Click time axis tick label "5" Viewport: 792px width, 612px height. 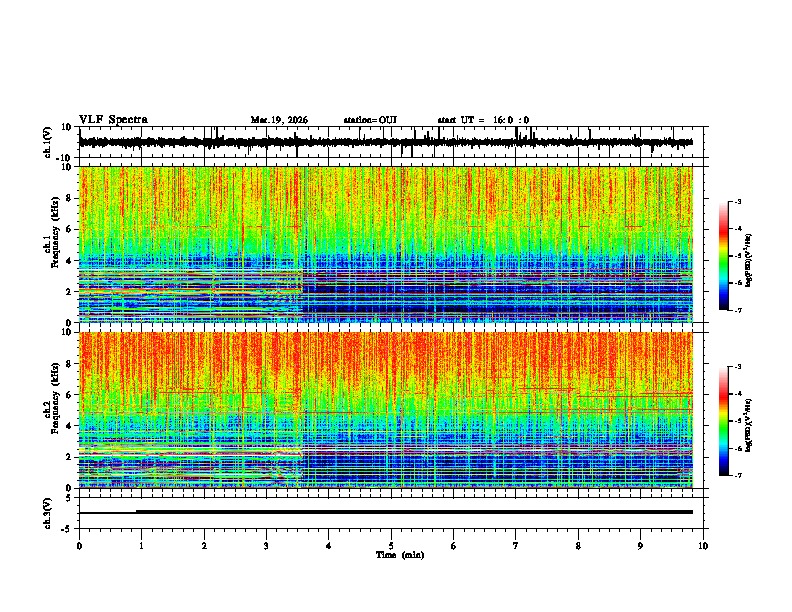coord(391,546)
